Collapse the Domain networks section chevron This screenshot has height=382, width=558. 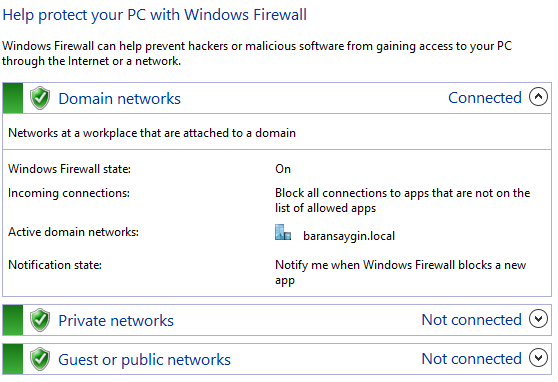click(x=538, y=97)
